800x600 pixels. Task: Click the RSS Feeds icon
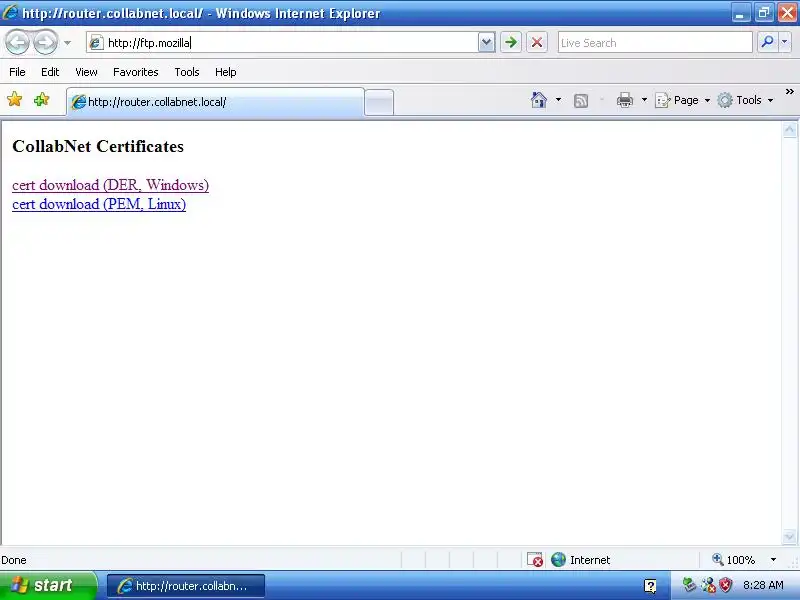[x=581, y=101]
